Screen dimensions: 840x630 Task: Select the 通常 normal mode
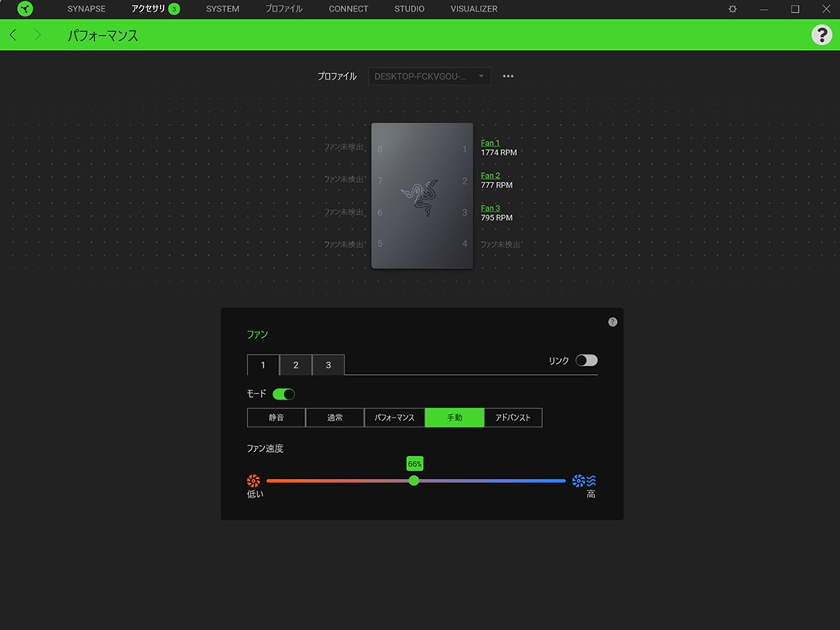click(x=335, y=418)
